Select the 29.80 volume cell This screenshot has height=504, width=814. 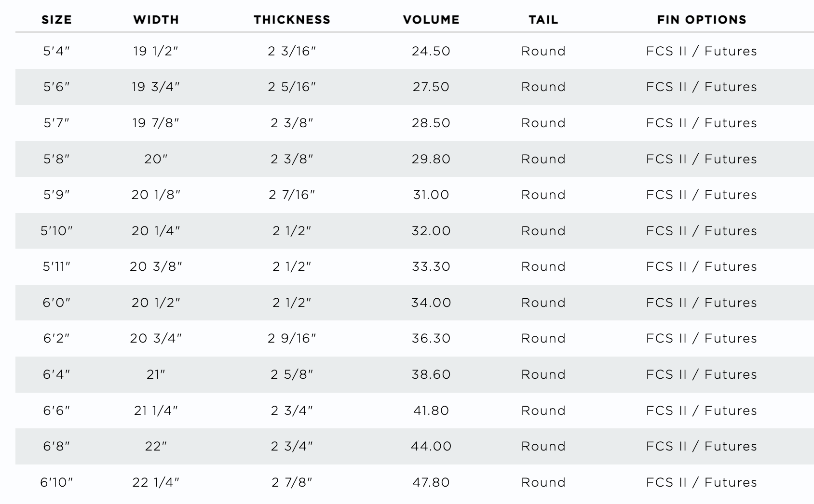[431, 159]
